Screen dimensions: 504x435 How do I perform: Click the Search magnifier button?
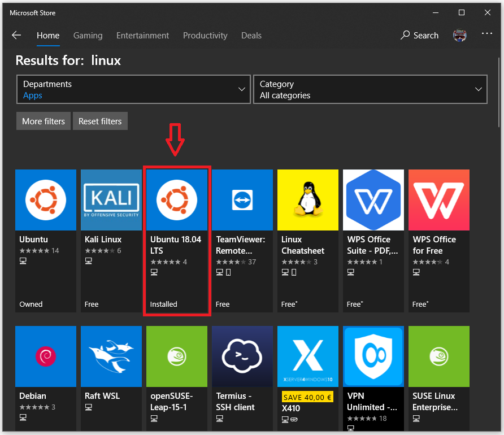[x=419, y=36]
